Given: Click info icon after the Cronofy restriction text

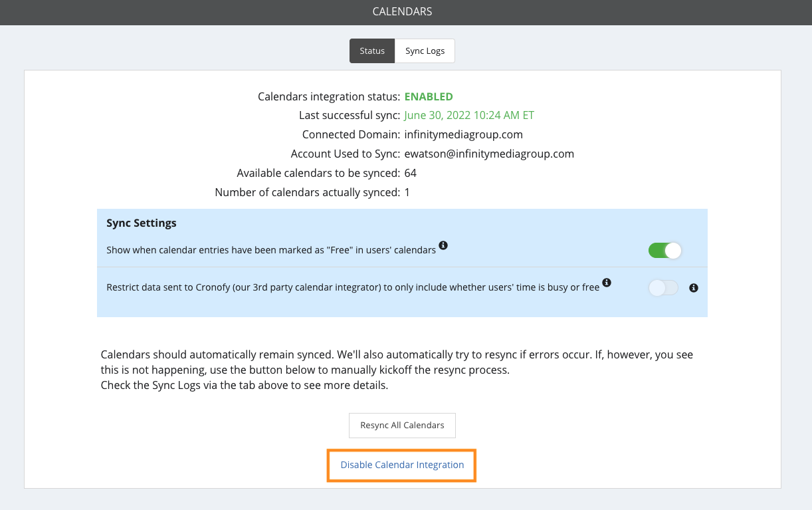Looking at the screenshot, I should [606, 283].
